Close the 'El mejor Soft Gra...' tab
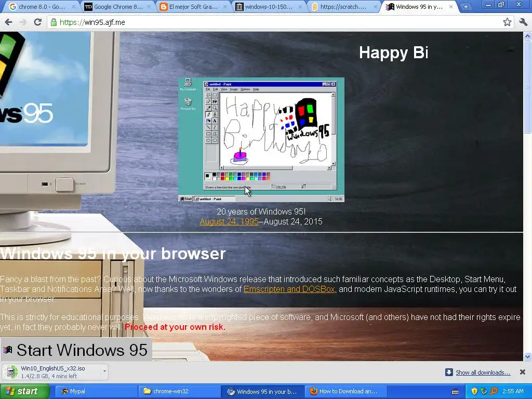 pyautogui.click(x=224, y=7)
